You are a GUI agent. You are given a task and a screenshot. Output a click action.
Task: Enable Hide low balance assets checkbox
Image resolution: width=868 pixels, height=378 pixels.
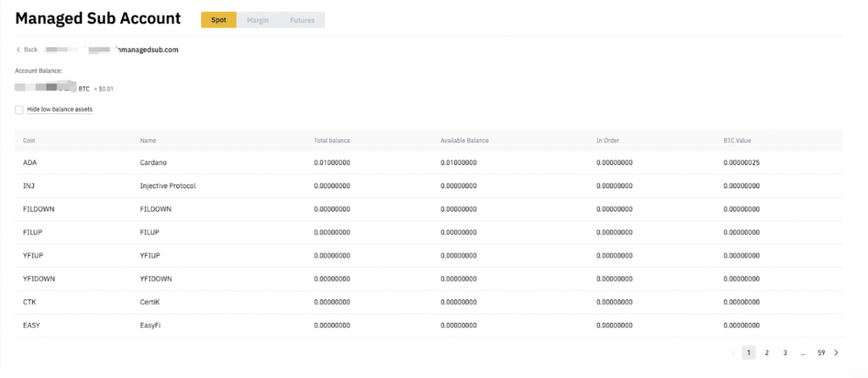pos(19,109)
